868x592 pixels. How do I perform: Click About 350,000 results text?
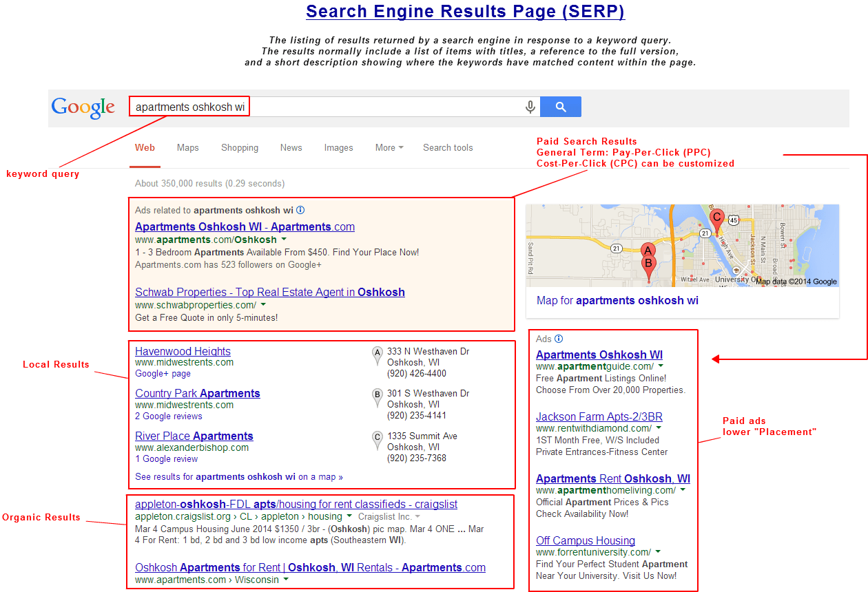coord(210,183)
